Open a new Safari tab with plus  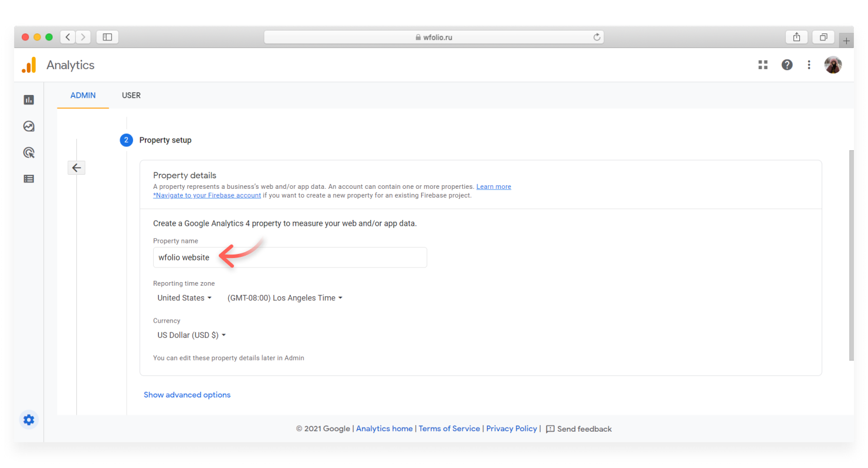click(x=846, y=41)
